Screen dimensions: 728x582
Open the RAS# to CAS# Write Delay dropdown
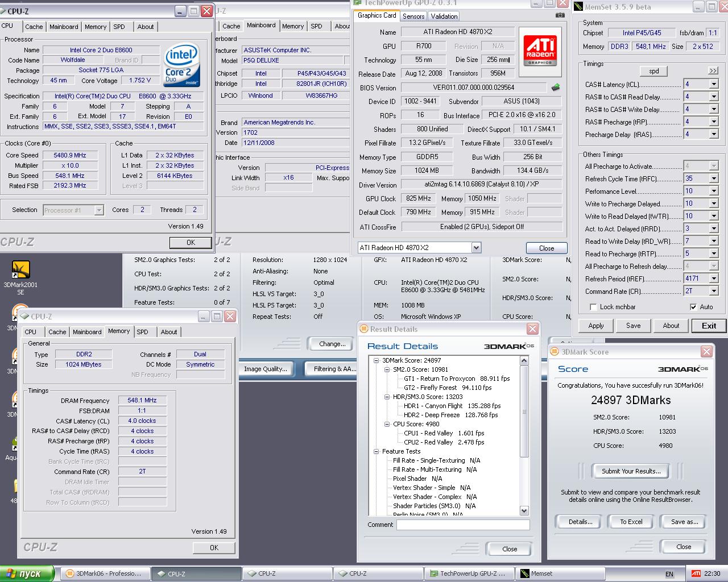[714, 109]
